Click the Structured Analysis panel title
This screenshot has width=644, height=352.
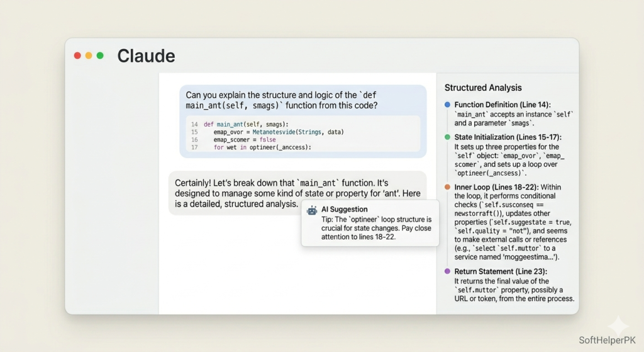pyautogui.click(x=483, y=88)
